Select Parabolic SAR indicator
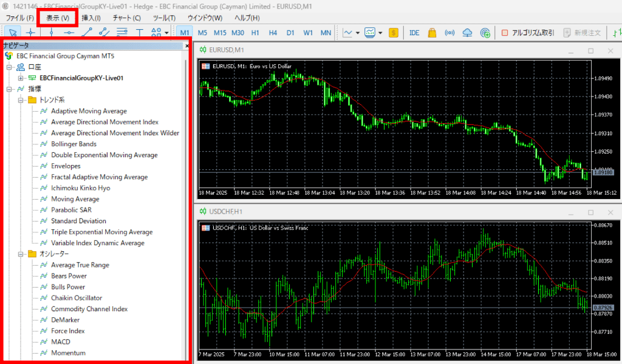The height and width of the screenshot is (364, 622). (71, 210)
